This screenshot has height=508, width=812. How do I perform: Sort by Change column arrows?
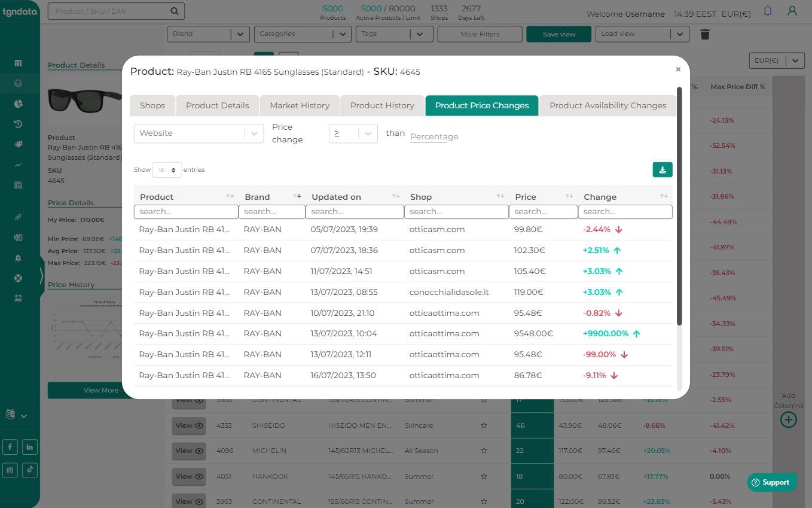click(x=664, y=196)
